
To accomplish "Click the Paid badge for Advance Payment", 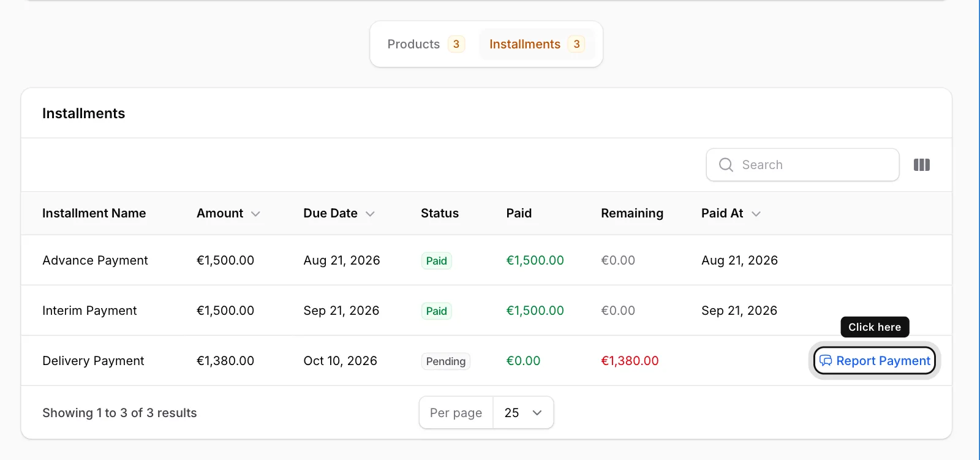I will (437, 261).
